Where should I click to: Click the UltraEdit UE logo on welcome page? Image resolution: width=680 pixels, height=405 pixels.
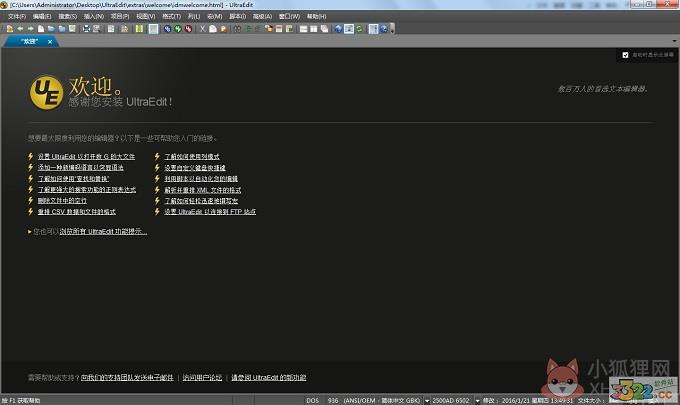point(46,92)
